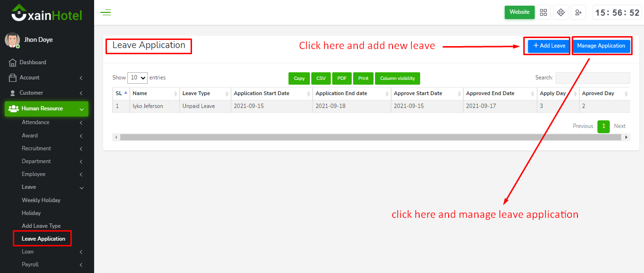The image size is (644, 273).
Task: Click the add user icon in header
Action: tap(578, 12)
